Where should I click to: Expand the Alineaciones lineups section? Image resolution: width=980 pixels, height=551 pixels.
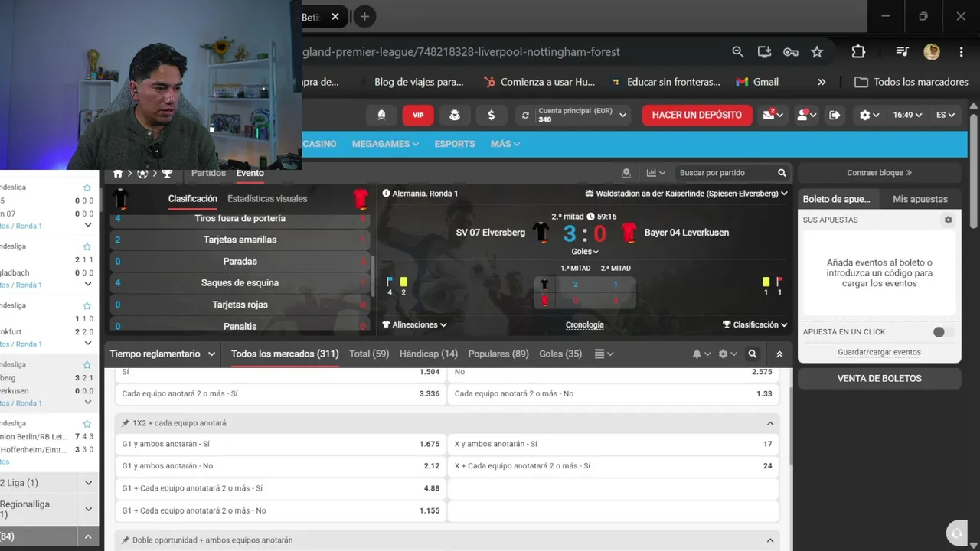tap(415, 324)
